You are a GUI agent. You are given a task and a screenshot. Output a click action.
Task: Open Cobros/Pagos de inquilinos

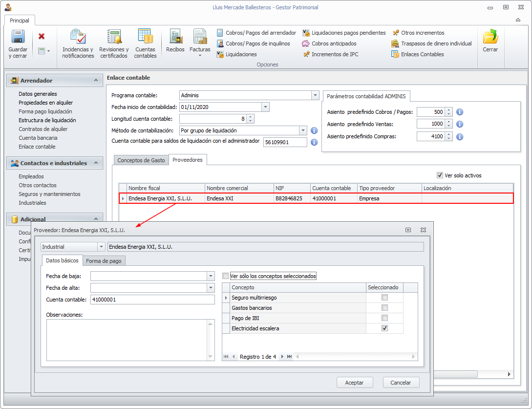(253, 43)
